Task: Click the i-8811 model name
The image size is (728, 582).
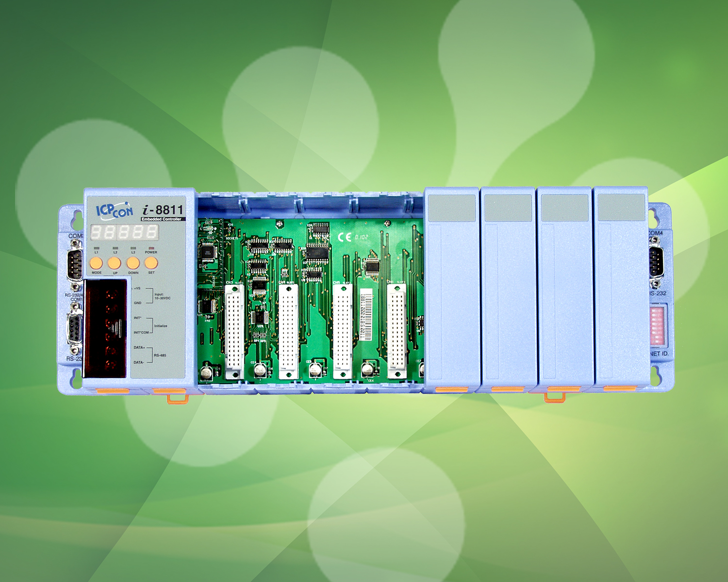Action: point(163,210)
